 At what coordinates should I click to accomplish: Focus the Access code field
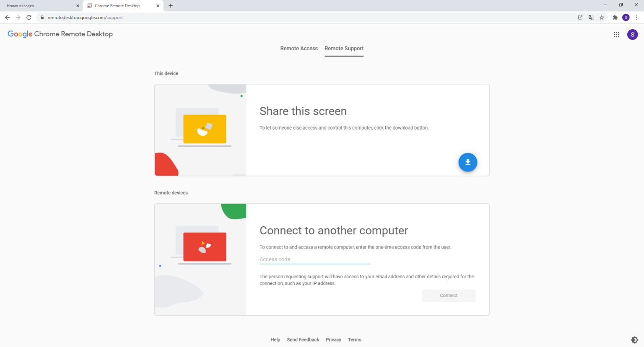[315, 259]
